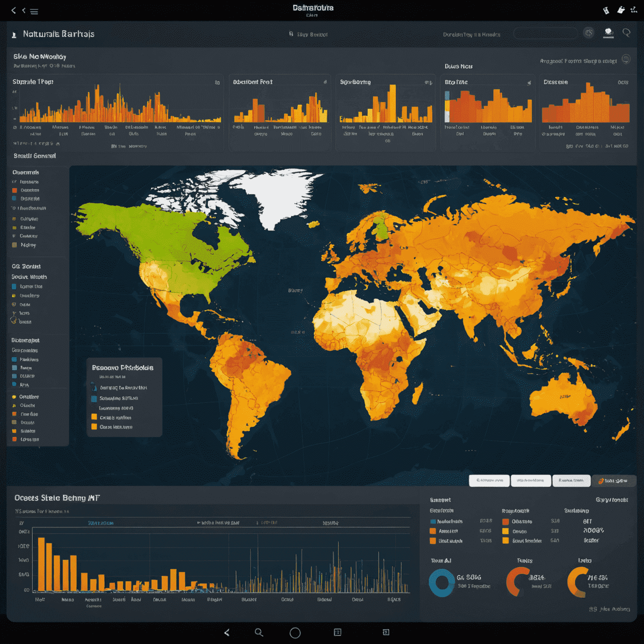Click the second white button below the map
The height and width of the screenshot is (644, 644).
click(x=530, y=480)
